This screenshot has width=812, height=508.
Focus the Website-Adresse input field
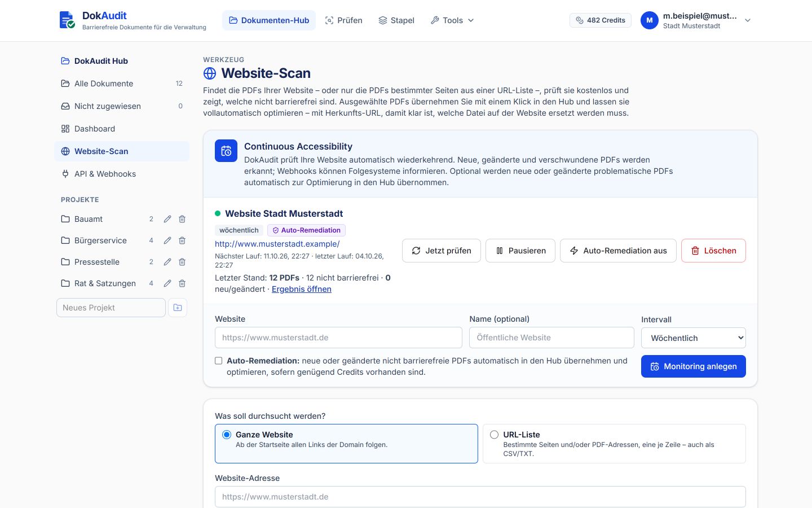pyautogui.click(x=480, y=497)
